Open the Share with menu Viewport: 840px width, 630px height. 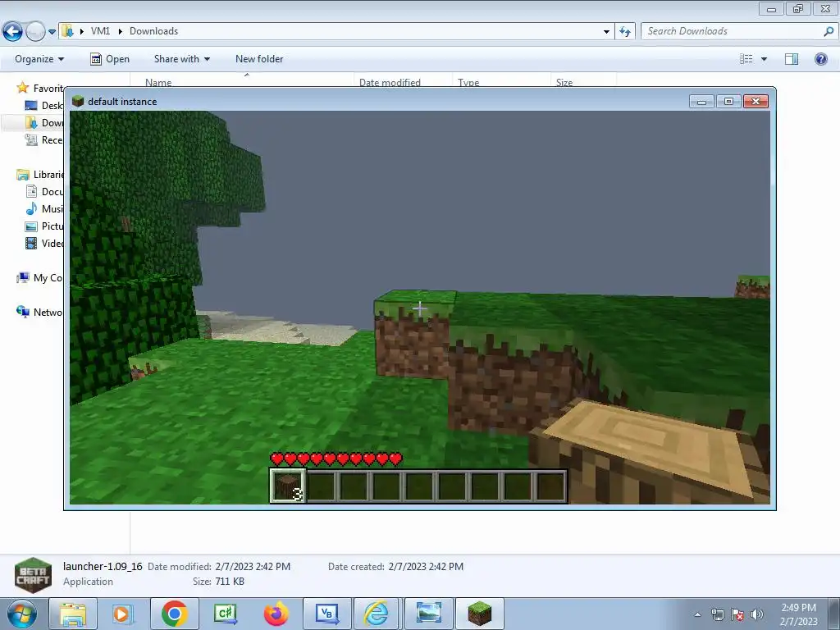(x=181, y=59)
